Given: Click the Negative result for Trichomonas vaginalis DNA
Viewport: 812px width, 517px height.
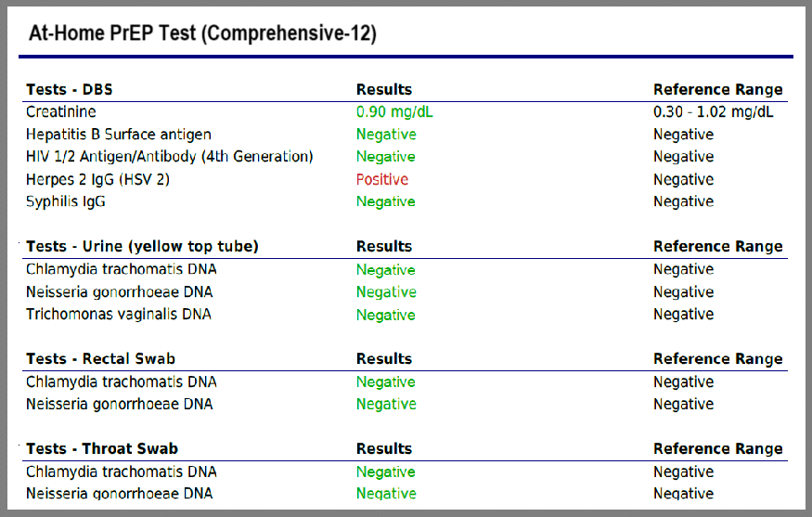Looking at the screenshot, I should pyautogui.click(x=386, y=315).
